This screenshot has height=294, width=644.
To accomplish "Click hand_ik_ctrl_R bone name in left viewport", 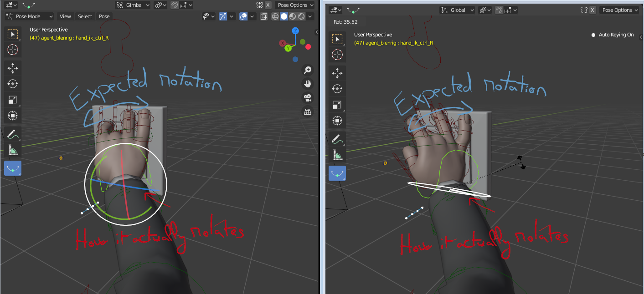I will pyautogui.click(x=93, y=38).
